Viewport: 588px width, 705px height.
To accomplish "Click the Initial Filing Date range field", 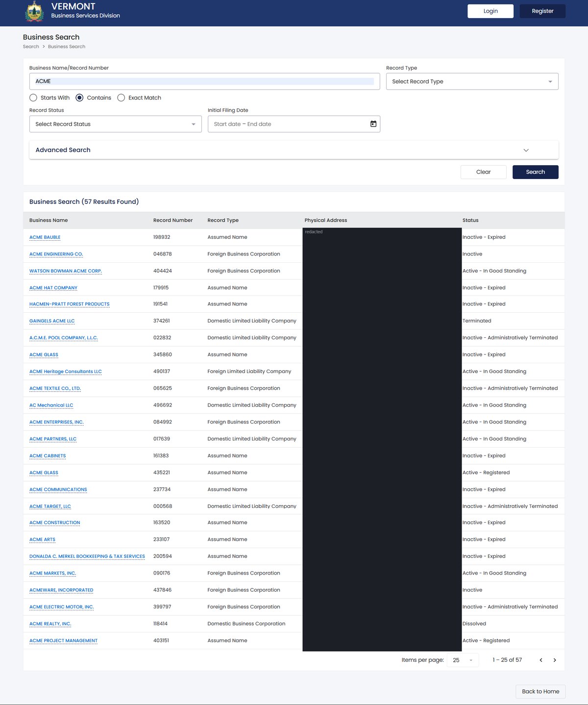I will [294, 124].
